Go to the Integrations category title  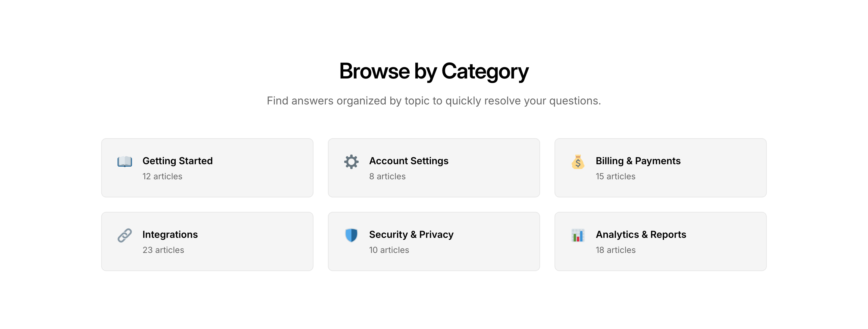point(170,235)
